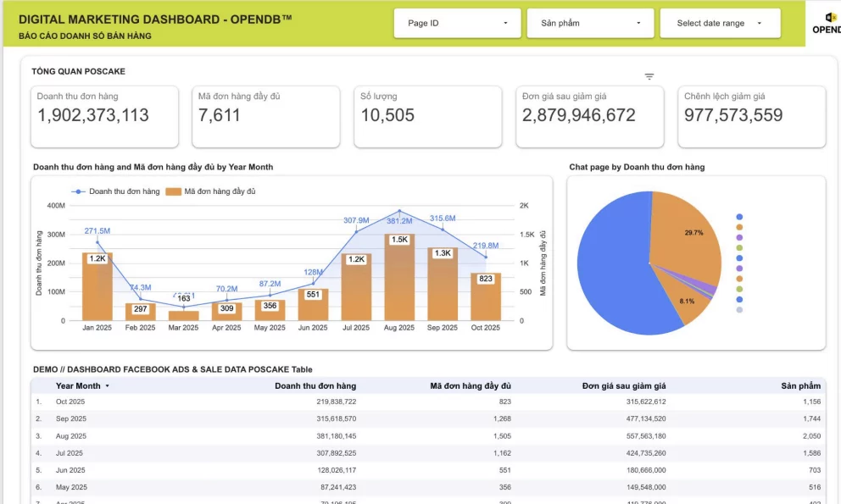The height and width of the screenshot is (504, 841).
Task: Open the Page ID filter dropdown
Action: (x=457, y=23)
